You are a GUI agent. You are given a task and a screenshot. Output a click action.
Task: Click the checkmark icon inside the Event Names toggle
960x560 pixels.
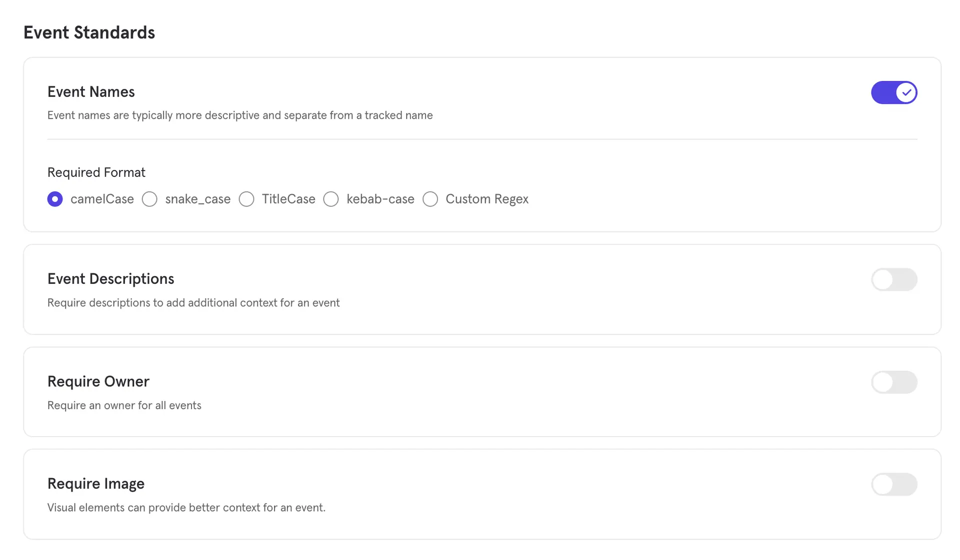pos(906,92)
